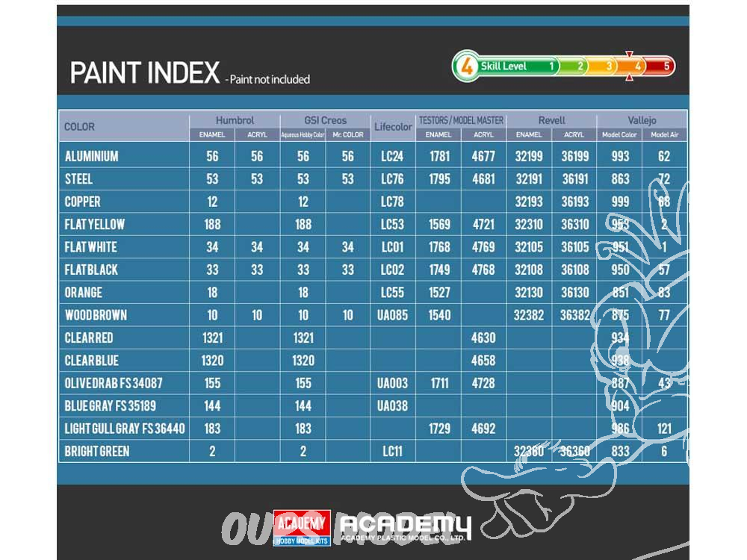Viewport: 747px width, 560px height.
Task: Click the TESTORS / MODEL MASTER header
Action: click(461, 120)
